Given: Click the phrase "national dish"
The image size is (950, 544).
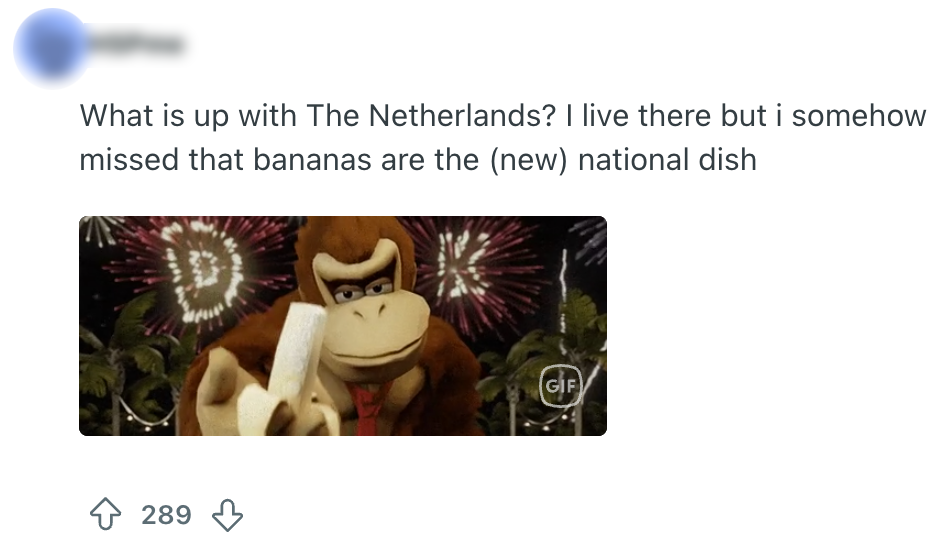Looking at the screenshot, I should (x=667, y=160).
